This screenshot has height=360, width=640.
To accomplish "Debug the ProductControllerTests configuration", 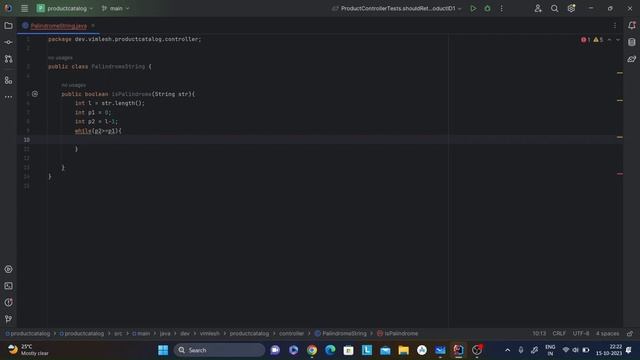I will (x=487, y=8).
